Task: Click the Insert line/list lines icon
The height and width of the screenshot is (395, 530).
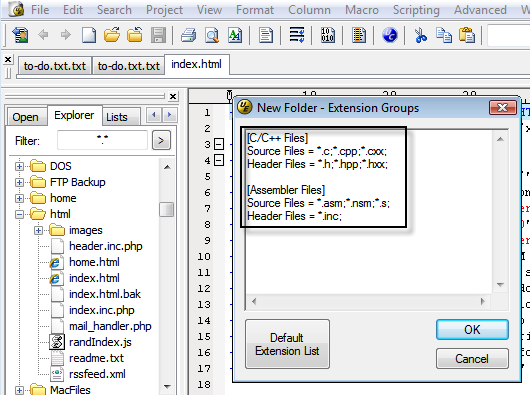Action: [x=297, y=35]
